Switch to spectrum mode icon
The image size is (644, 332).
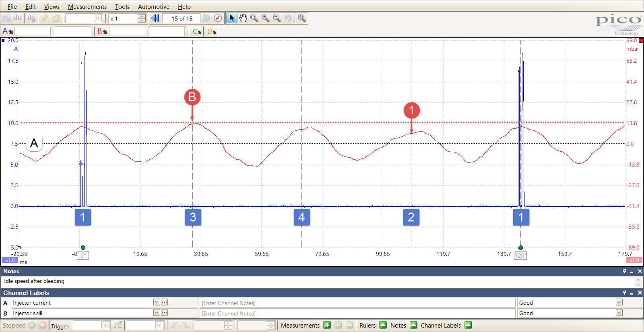pos(18,18)
